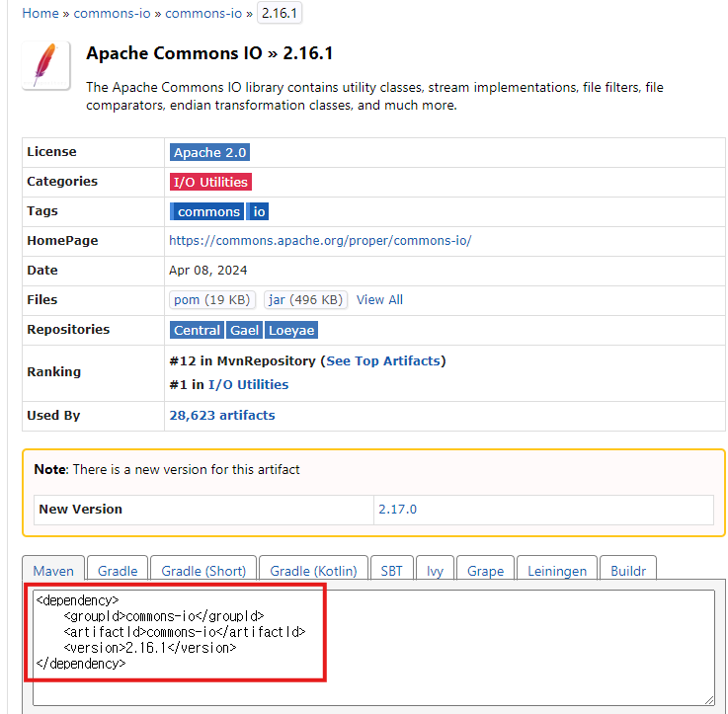Click the textarea resize handle corner
Image resolution: width=728 pixels, height=714 pixels.
point(709,699)
